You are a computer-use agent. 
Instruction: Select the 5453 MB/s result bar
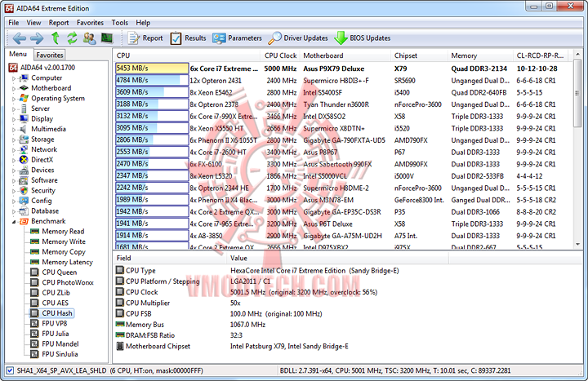click(152, 69)
